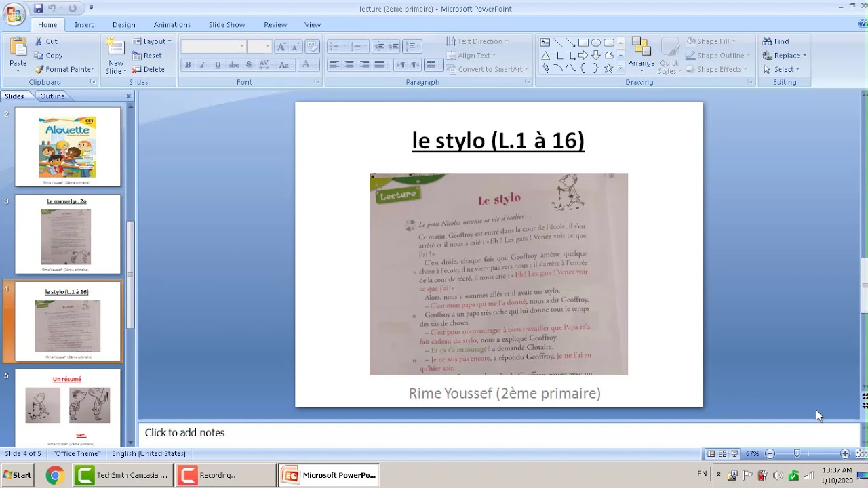This screenshot has height=488, width=868.
Task: Click the zoom slider handle
Action: 797,453
